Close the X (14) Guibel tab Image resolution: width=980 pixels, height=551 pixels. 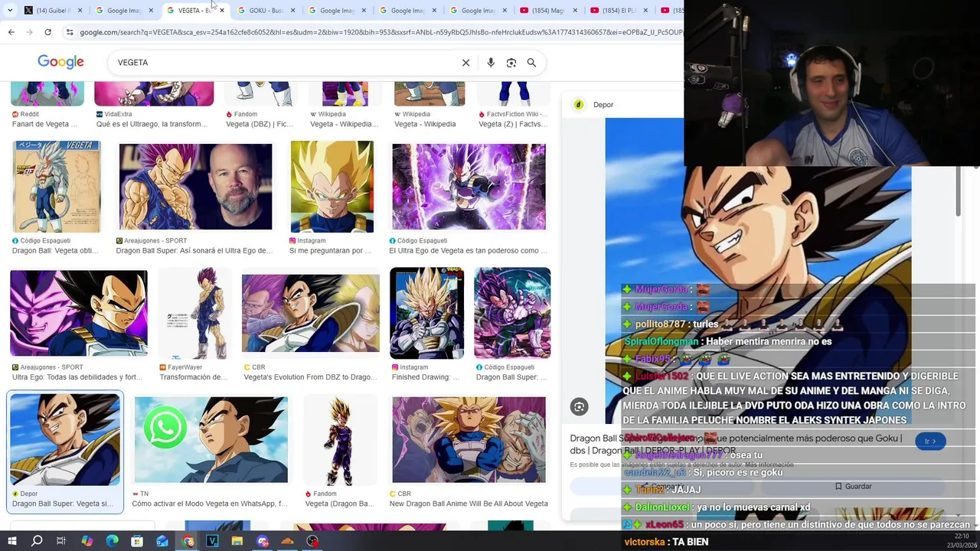tap(80, 11)
